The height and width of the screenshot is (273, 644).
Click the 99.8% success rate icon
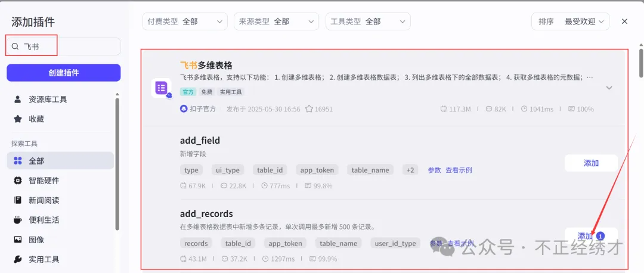point(308,186)
